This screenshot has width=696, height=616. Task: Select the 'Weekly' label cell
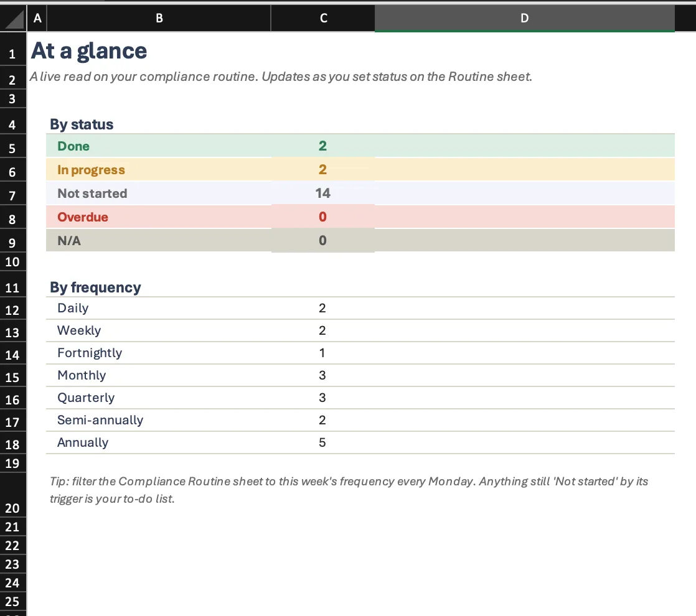point(159,330)
